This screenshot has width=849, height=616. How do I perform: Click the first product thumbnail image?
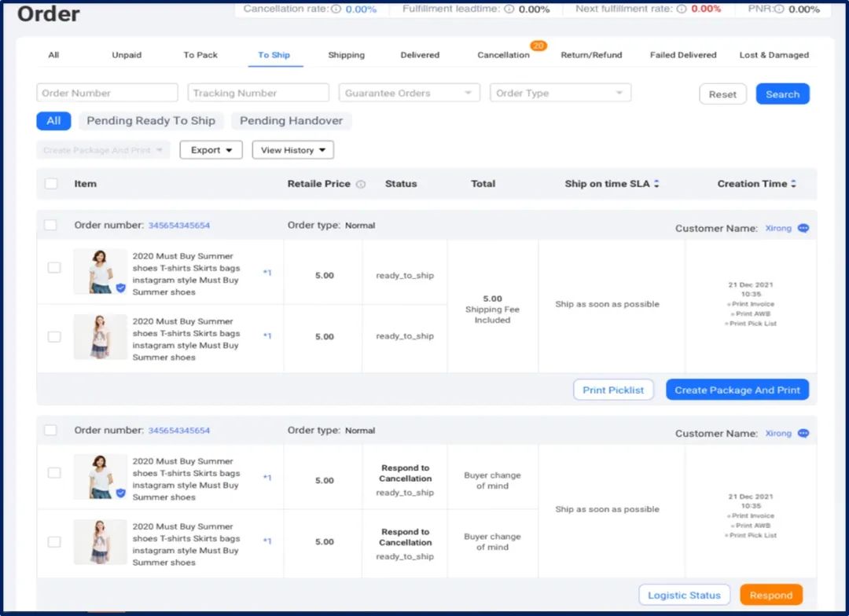(x=100, y=272)
